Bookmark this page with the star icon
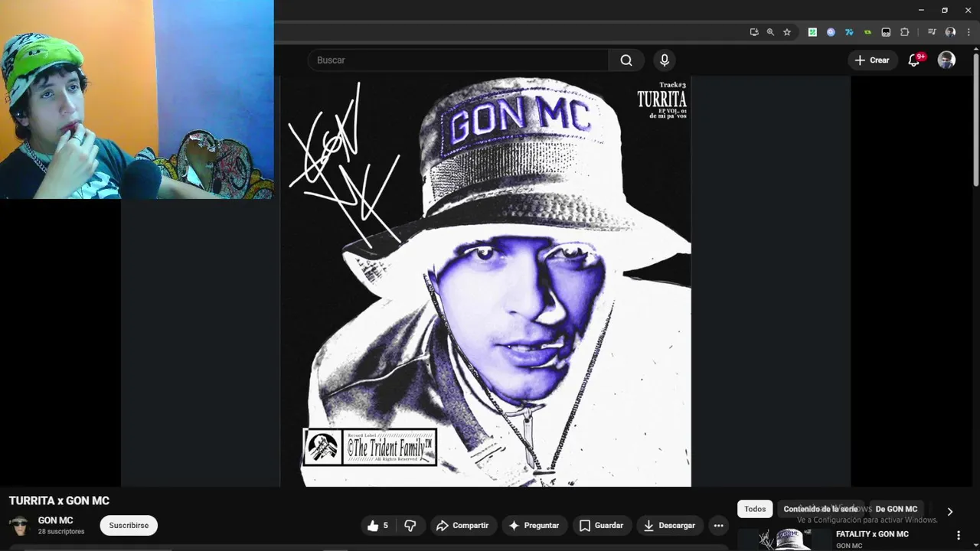 pyautogui.click(x=787, y=32)
